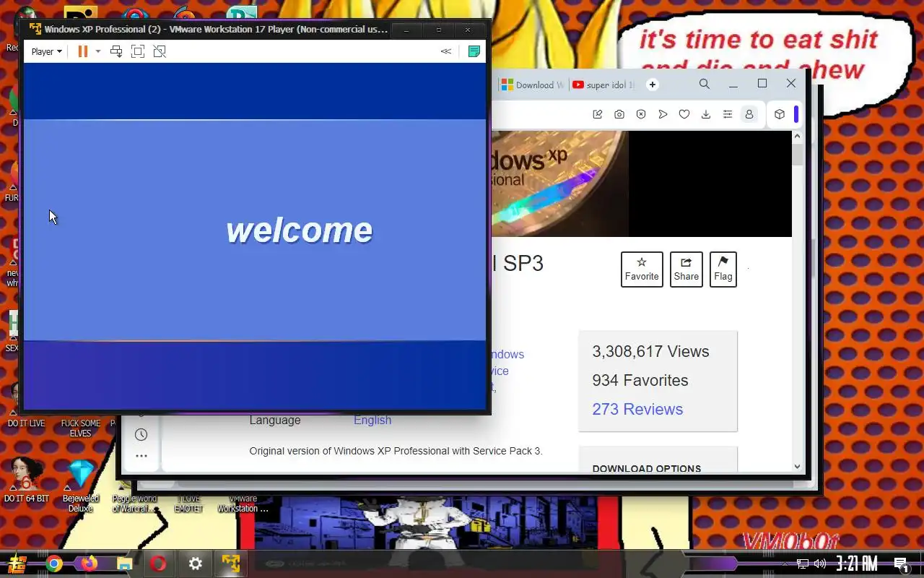Switch to the super idol YouTube tab
The image size is (924, 578).
coord(604,85)
